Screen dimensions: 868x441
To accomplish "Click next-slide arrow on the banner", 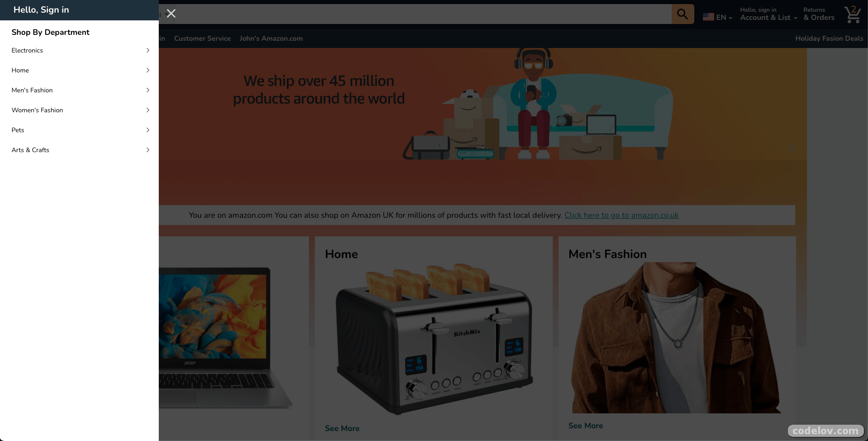I will [x=792, y=148].
